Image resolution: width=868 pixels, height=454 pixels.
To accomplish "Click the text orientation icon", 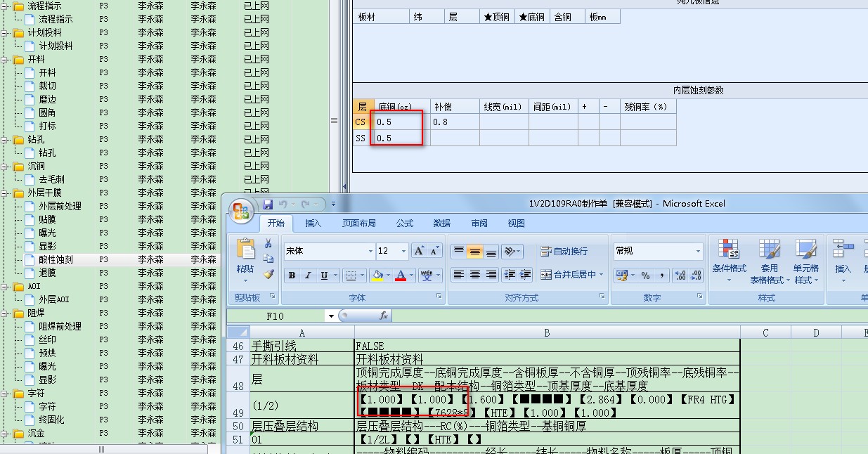I will (x=510, y=251).
